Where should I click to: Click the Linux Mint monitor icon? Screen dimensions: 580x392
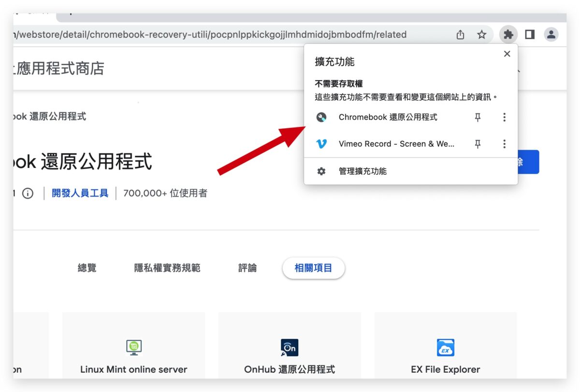tap(134, 347)
